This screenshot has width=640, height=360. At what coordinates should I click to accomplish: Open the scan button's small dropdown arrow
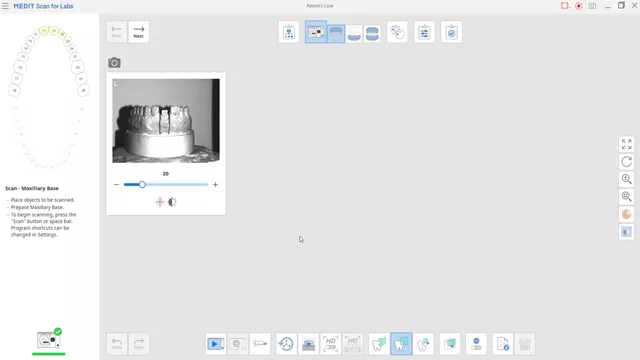tap(222, 348)
